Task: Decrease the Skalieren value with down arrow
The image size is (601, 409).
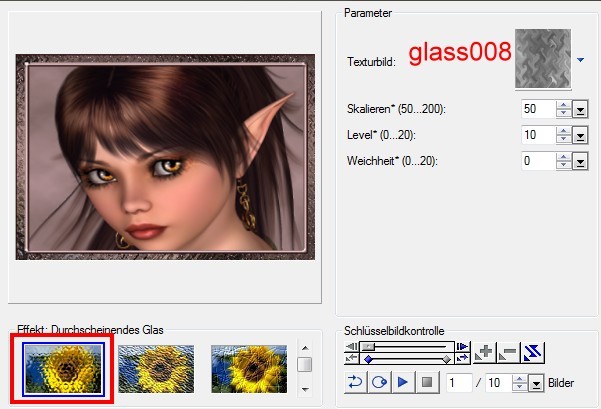Action: point(563,113)
